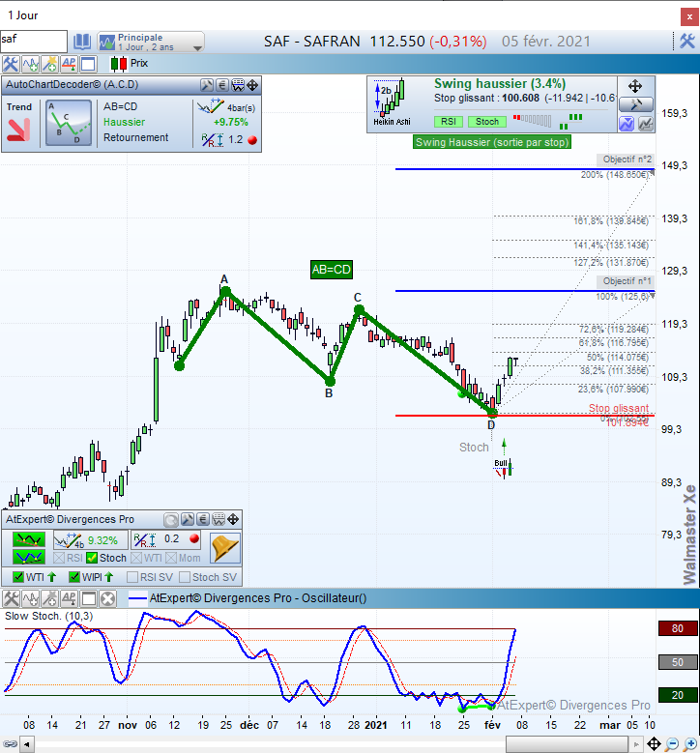
Task: Toggle the Mom checkbox
Action: pos(171,558)
